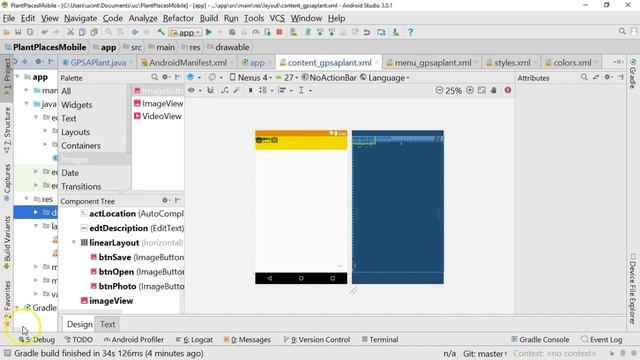The image size is (640, 360).
Task: Open the API 27 version dropdown
Action: pyautogui.click(x=287, y=78)
